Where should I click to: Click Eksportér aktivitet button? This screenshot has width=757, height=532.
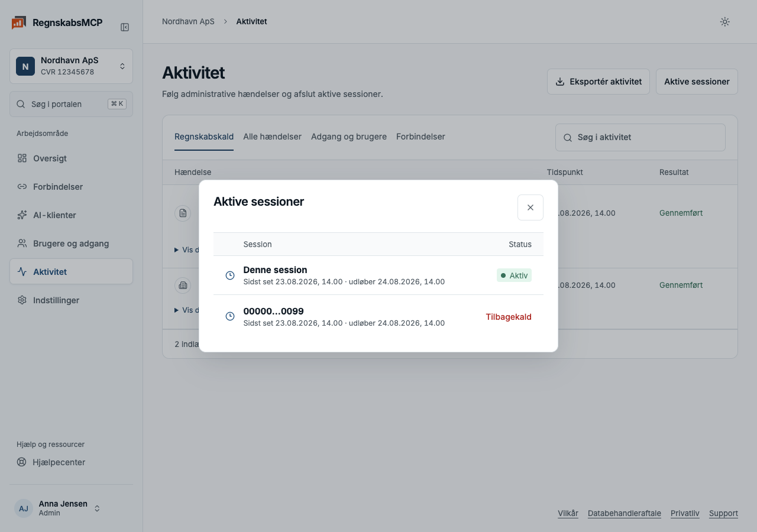(x=599, y=82)
